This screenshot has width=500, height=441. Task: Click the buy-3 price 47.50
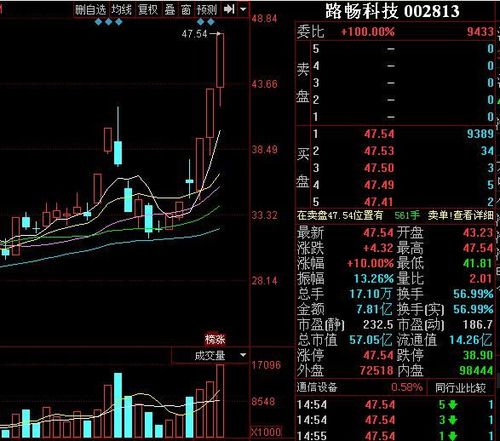pos(379,168)
